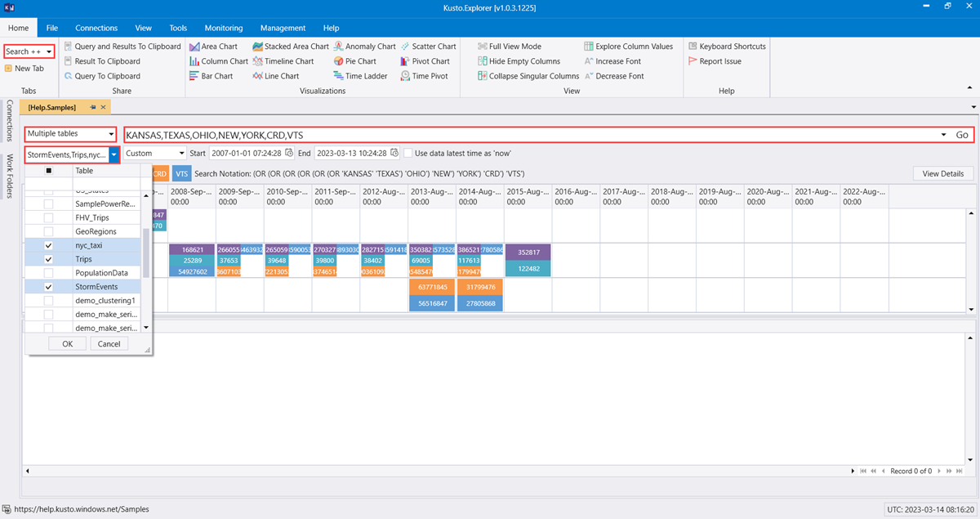Click the View Details button
Viewport: 980px width, 519px height.
[x=942, y=173]
